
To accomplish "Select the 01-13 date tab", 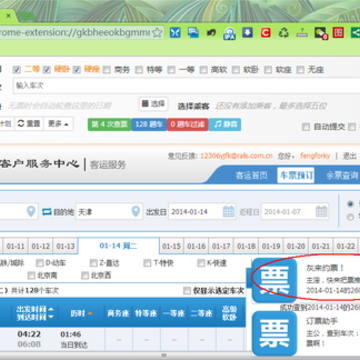I will pos(65,246).
